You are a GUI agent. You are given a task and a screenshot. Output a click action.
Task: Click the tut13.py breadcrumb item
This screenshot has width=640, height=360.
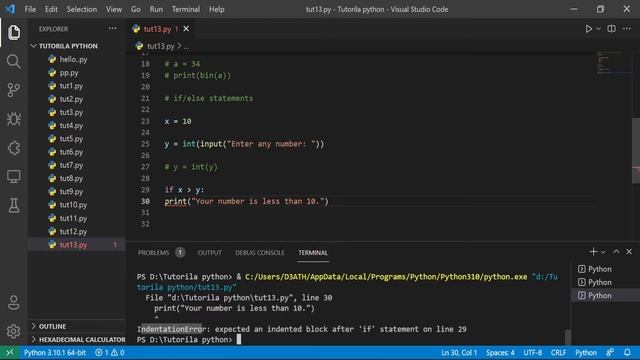[160, 46]
